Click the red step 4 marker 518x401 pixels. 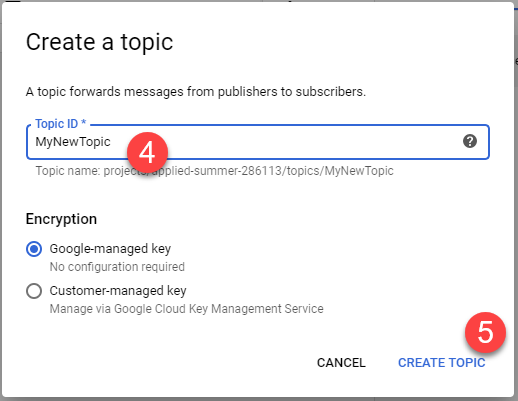coord(147,153)
